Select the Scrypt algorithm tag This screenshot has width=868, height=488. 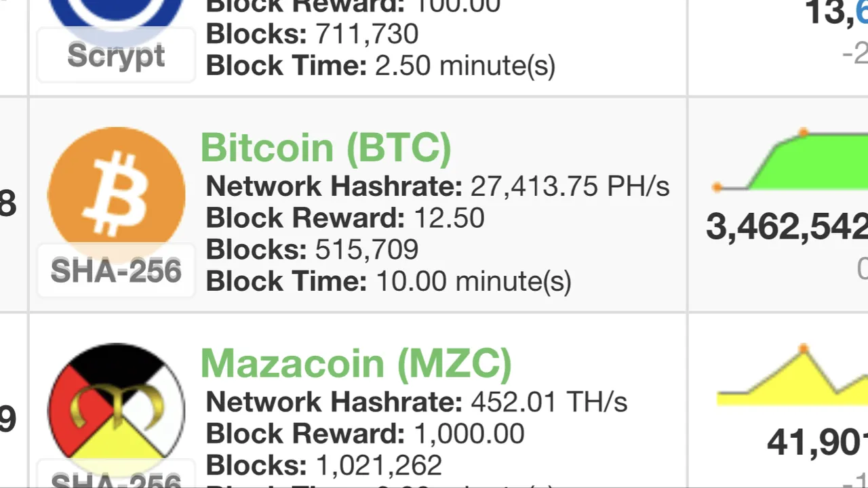[116, 56]
